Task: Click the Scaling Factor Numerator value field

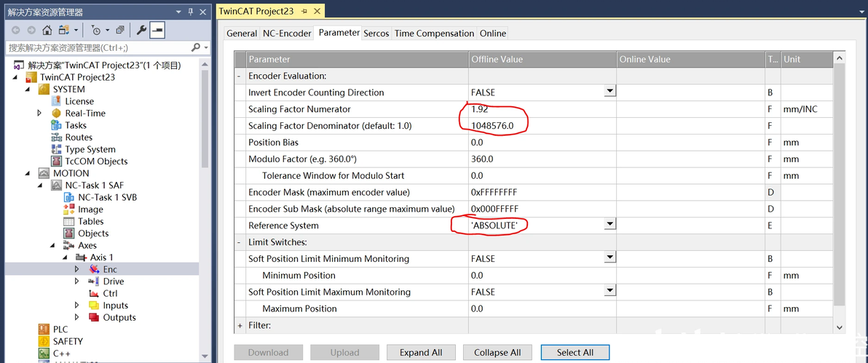Action: [541, 109]
